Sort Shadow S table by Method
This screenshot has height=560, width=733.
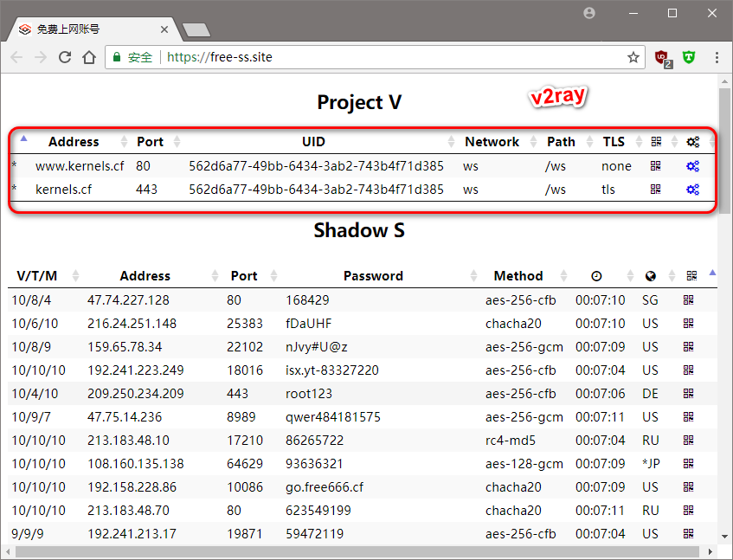tap(518, 276)
